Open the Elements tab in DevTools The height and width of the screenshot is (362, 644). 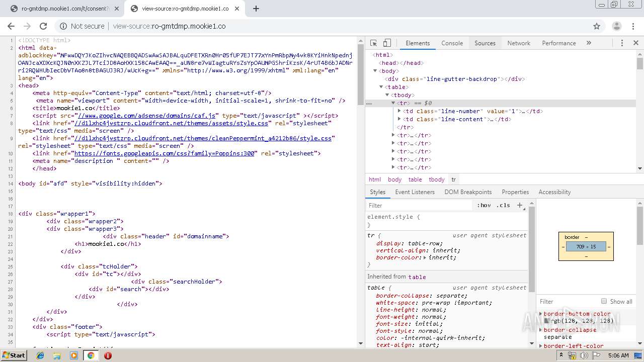point(418,43)
